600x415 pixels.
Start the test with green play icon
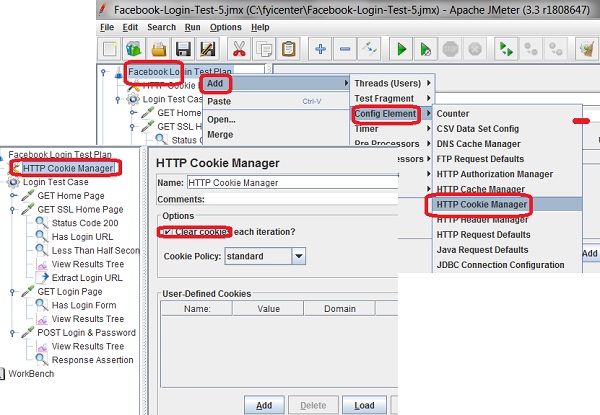[x=401, y=49]
